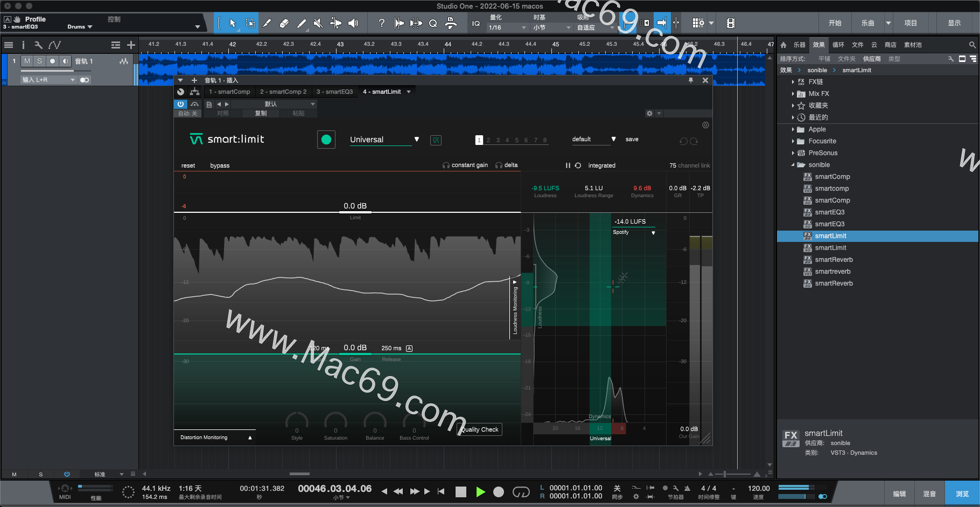This screenshot has width=980, height=507.
Task: Click bypass in smart:limit
Action: pos(220,165)
